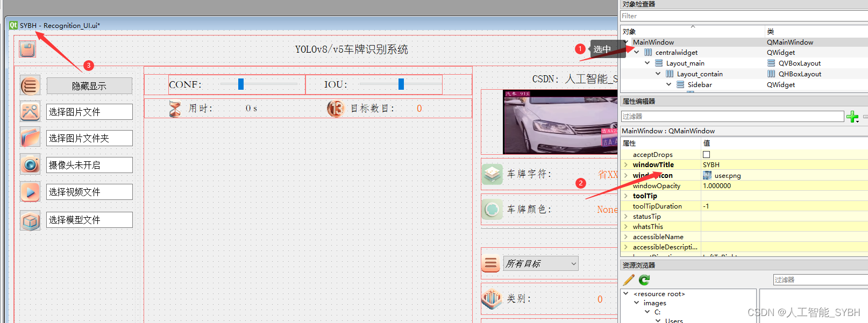Click the orange 类别 value 0
This screenshot has width=868, height=323.
point(600,299)
